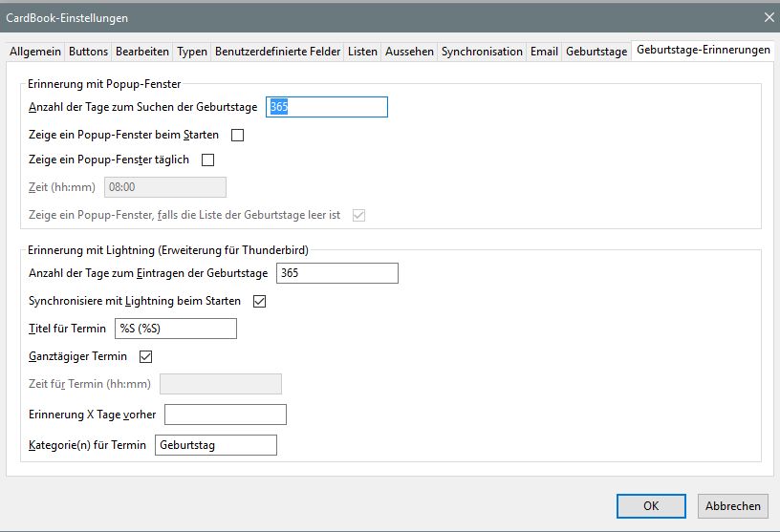Open the Benutzerdefinierte Felder tab
This screenshot has height=532, width=780.
(x=277, y=52)
